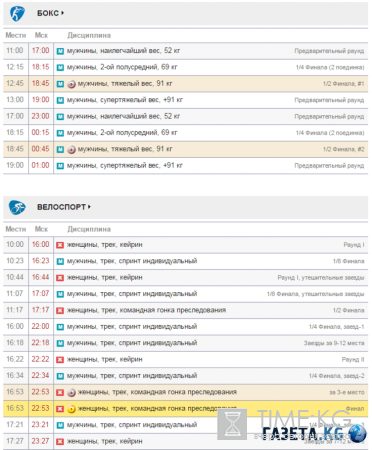The image size is (372, 450).
Task: Click bronze medal icon in за 3-е место row
Action: 71,393
